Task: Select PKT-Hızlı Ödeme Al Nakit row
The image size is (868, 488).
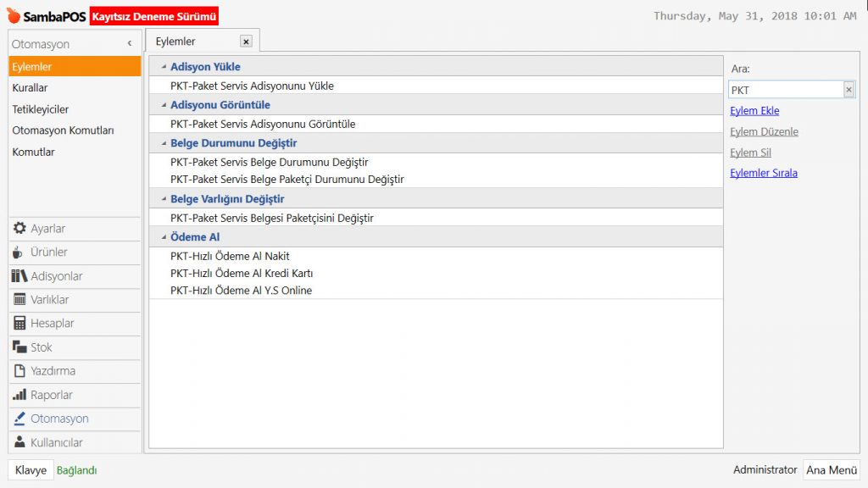Action: click(230, 256)
